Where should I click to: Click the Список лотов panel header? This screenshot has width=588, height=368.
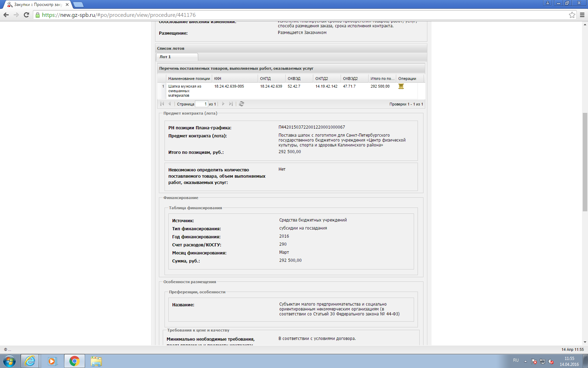point(291,48)
